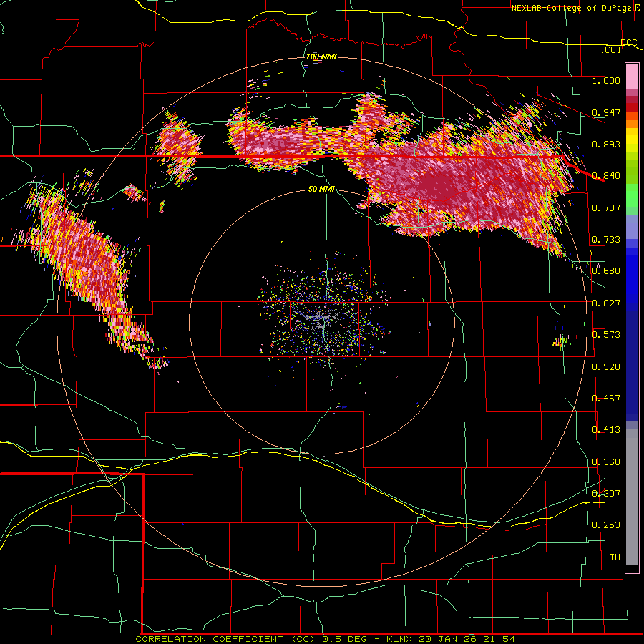Click the light pink top segment of the colorbar
The image size is (644, 644).
pos(632,76)
